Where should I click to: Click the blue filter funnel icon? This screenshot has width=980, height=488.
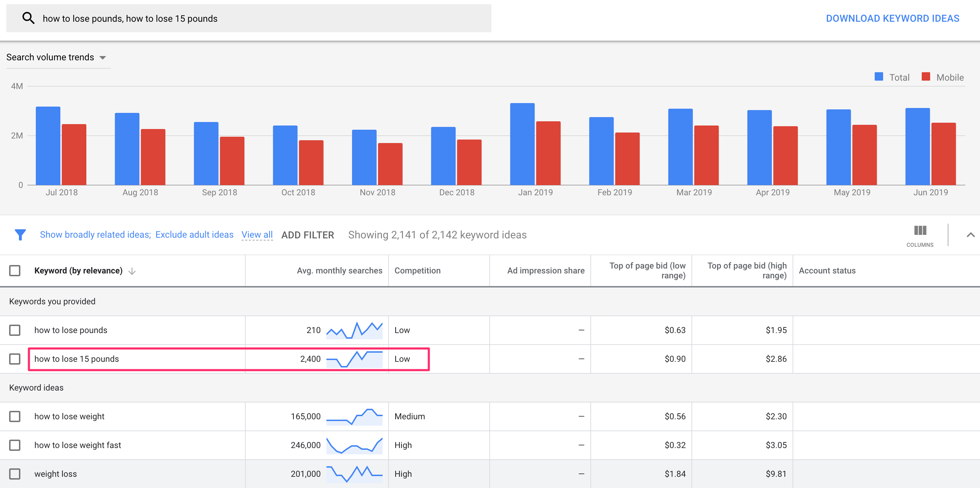click(x=20, y=235)
